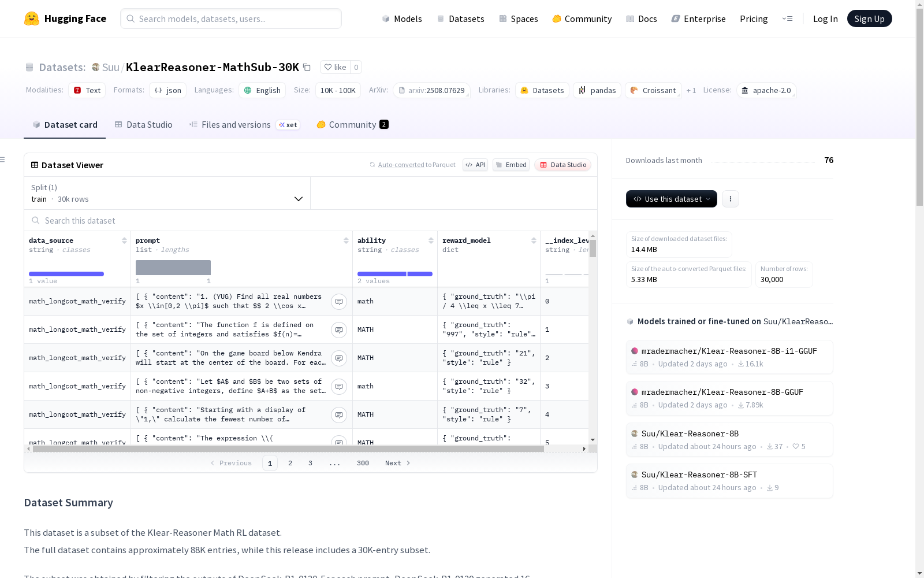Open Docs in top navigation
The height and width of the screenshot is (578, 924).
click(x=642, y=18)
